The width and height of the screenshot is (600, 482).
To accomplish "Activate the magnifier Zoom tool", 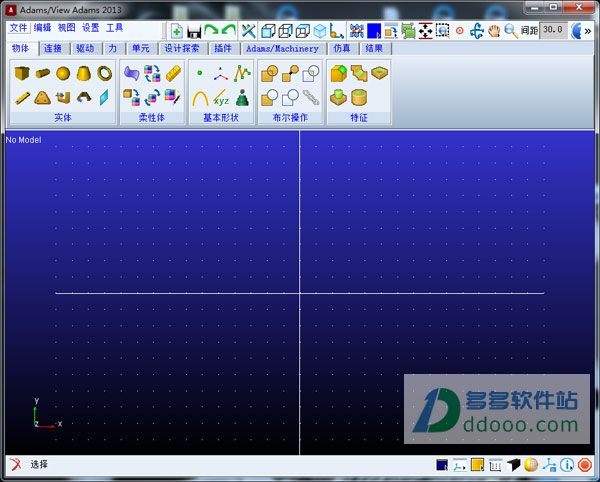I will pos(511,31).
